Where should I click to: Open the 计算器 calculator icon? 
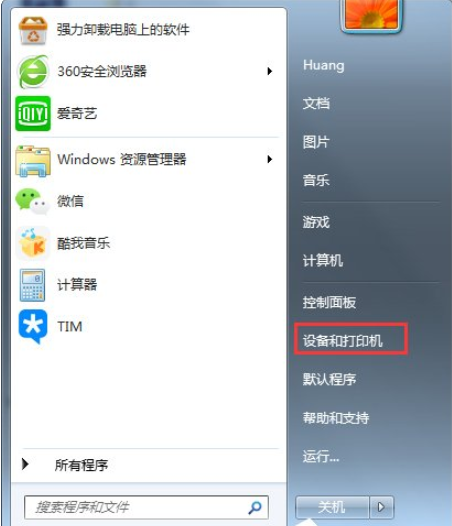(33, 285)
